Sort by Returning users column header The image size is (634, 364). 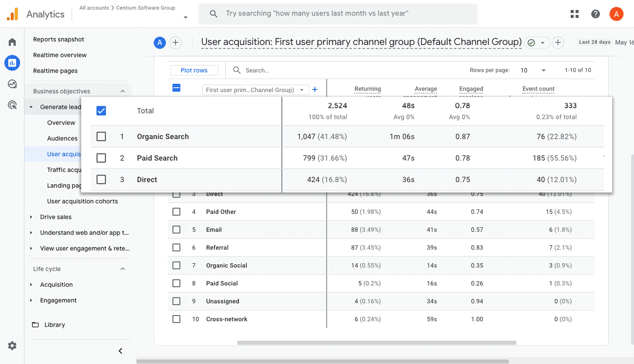pos(368,90)
